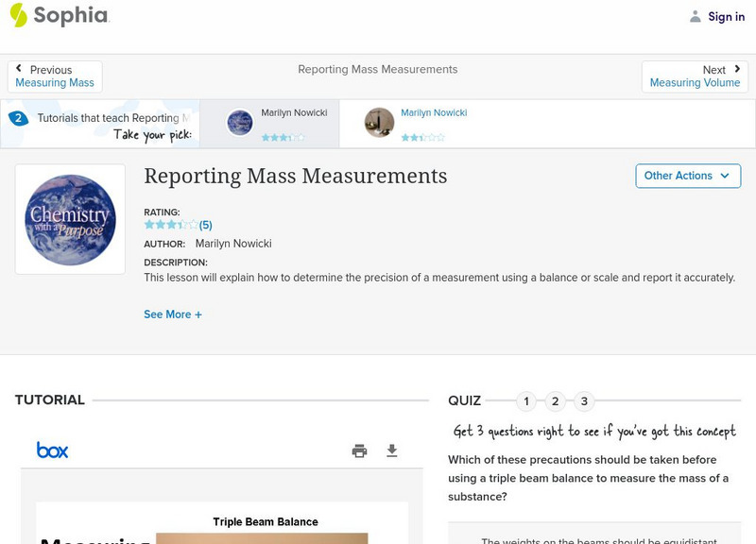This screenshot has width=756, height=544.
Task: Click the Sign in user icon
Action: pos(696,17)
